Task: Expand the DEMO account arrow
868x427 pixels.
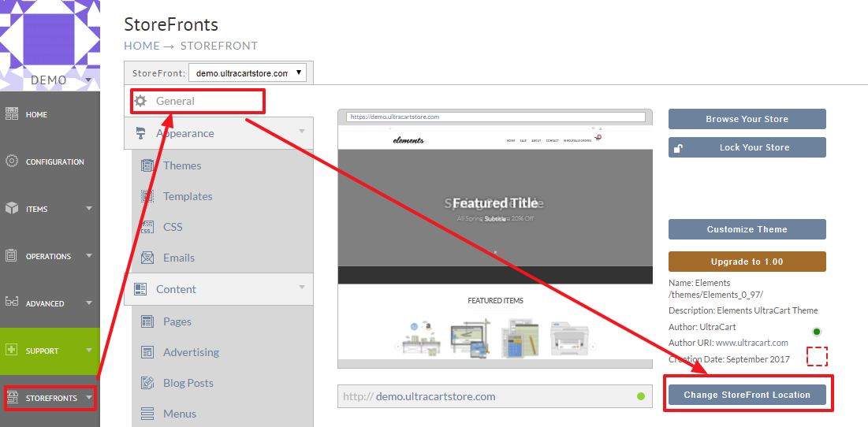Action: coord(88,81)
